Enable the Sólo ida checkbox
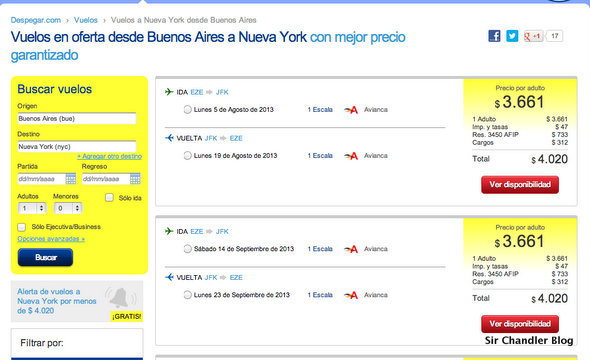 pos(109,197)
